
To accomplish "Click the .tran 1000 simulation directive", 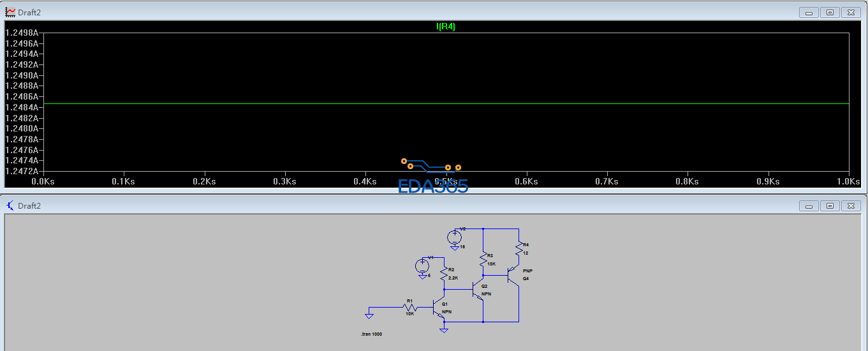I will [x=371, y=334].
